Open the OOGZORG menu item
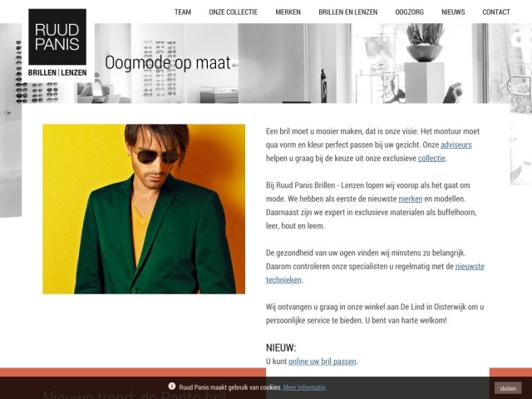Viewport: 532px width, 399px height. point(410,12)
